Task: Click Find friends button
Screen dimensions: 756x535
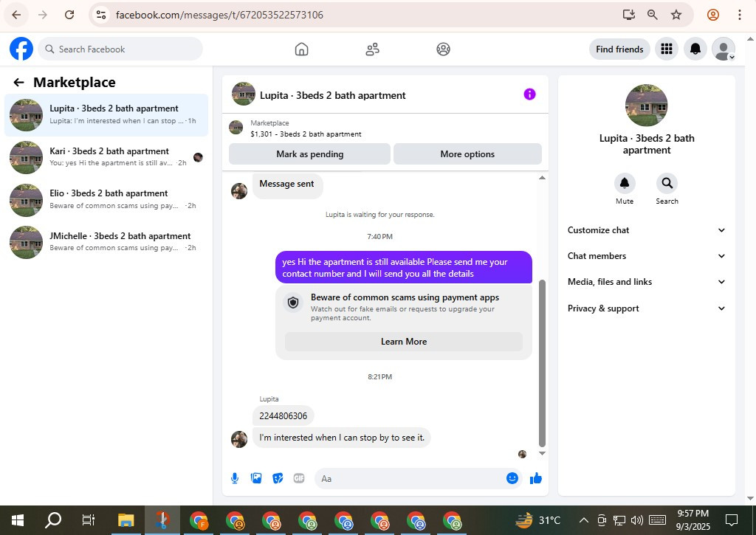Action: click(x=619, y=49)
